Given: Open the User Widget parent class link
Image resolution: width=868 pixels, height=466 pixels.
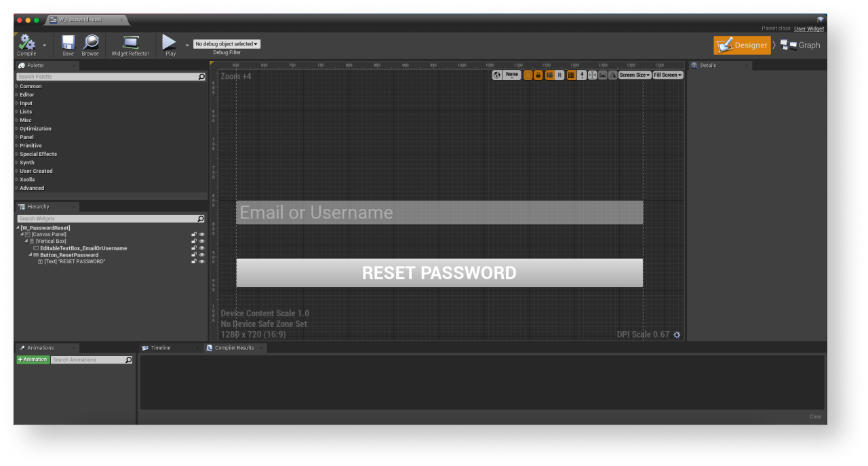Looking at the screenshot, I should tap(809, 28).
